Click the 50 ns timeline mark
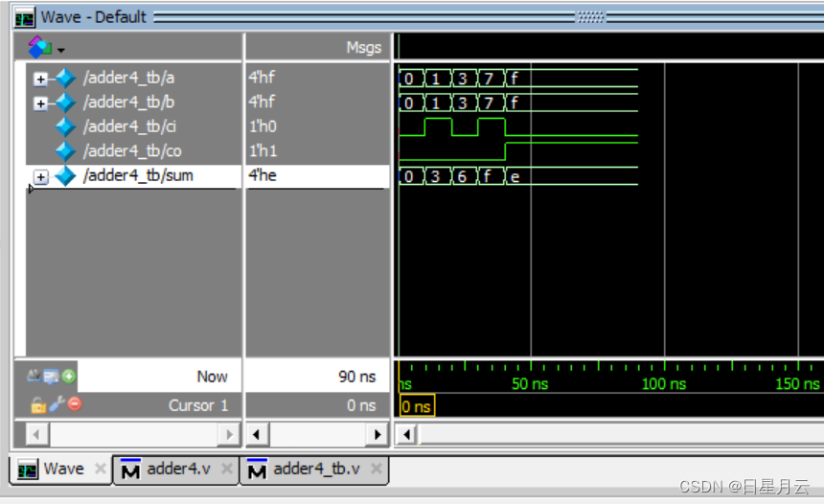This screenshot has width=824, height=504. point(530,383)
